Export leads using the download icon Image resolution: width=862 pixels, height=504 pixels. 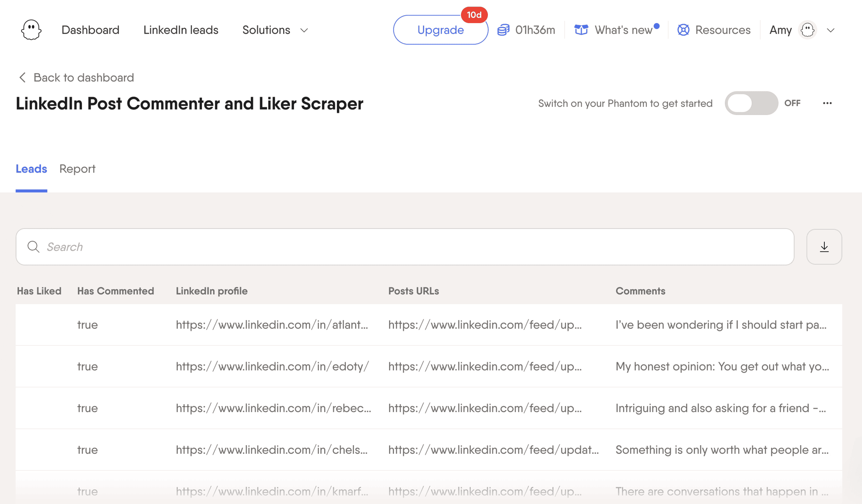click(824, 247)
